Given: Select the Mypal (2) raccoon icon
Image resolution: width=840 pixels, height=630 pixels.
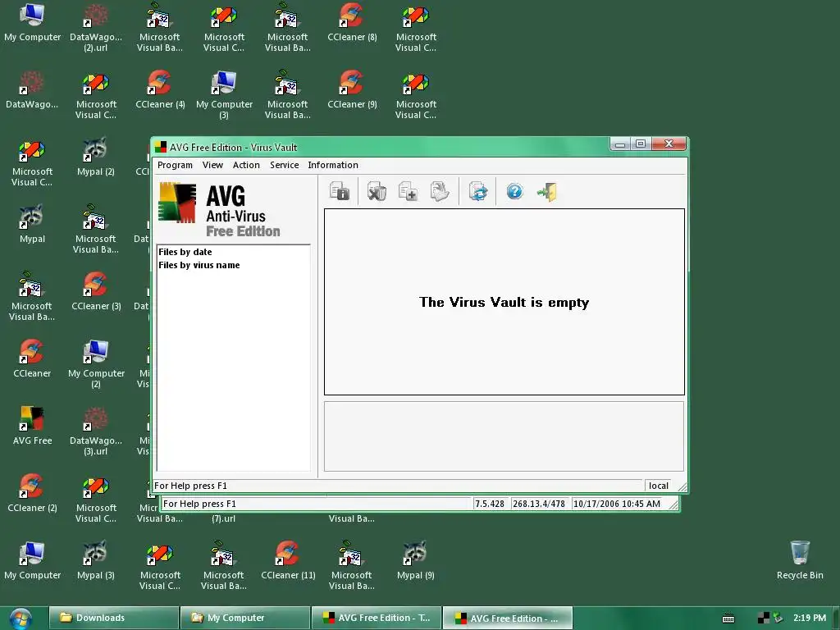Looking at the screenshot, I should (96, 157).
